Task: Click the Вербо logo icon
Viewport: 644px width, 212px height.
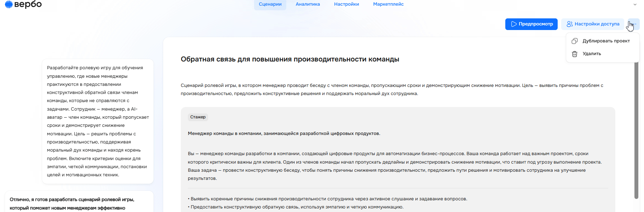Action: (x=8, y=4)
